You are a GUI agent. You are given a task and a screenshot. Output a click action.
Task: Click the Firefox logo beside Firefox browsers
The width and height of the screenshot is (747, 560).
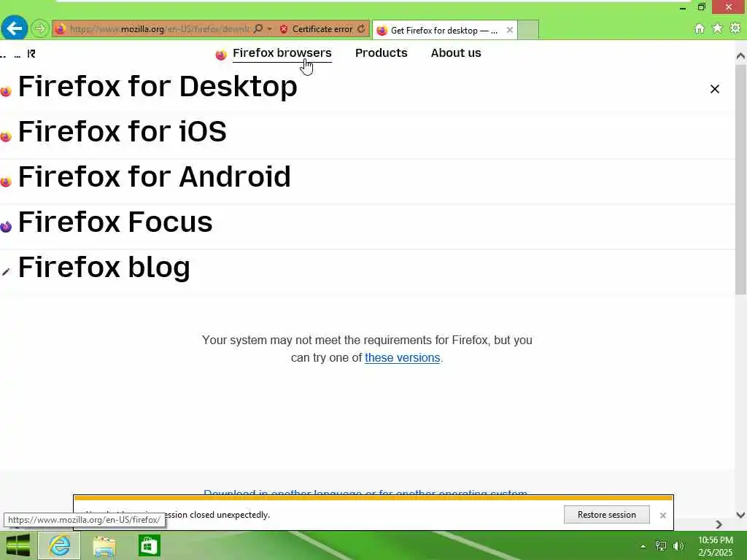[220, 55]
